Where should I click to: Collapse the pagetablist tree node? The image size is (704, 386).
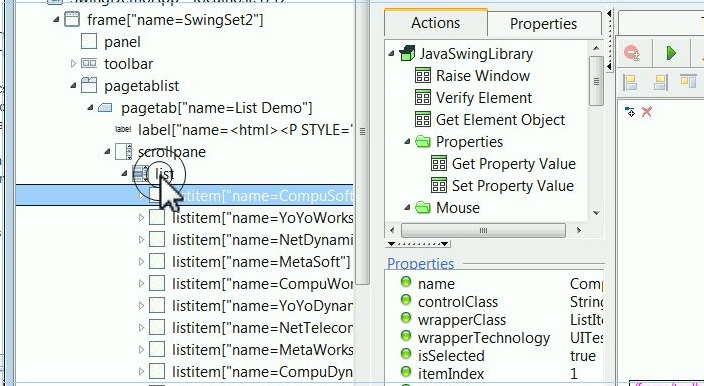tap(73, 86)
